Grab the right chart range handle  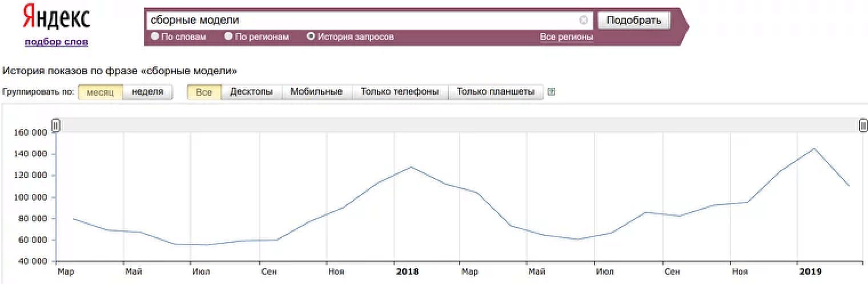[863, 125]
